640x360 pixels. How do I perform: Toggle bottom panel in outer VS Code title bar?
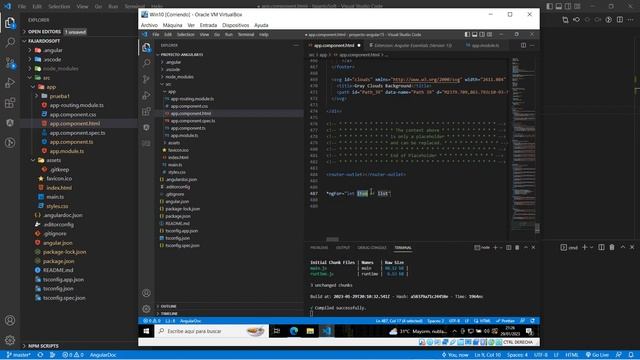pyautogui.click(x=559, y=6)
